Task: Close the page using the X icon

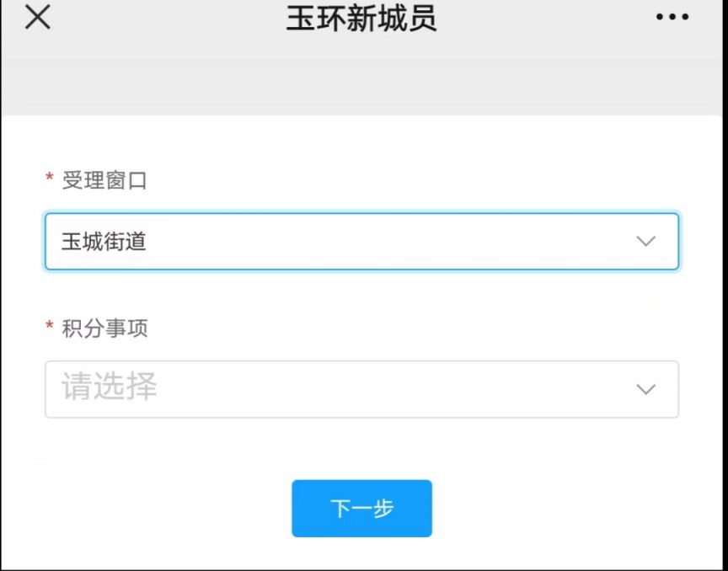Action: pos(38,17)
